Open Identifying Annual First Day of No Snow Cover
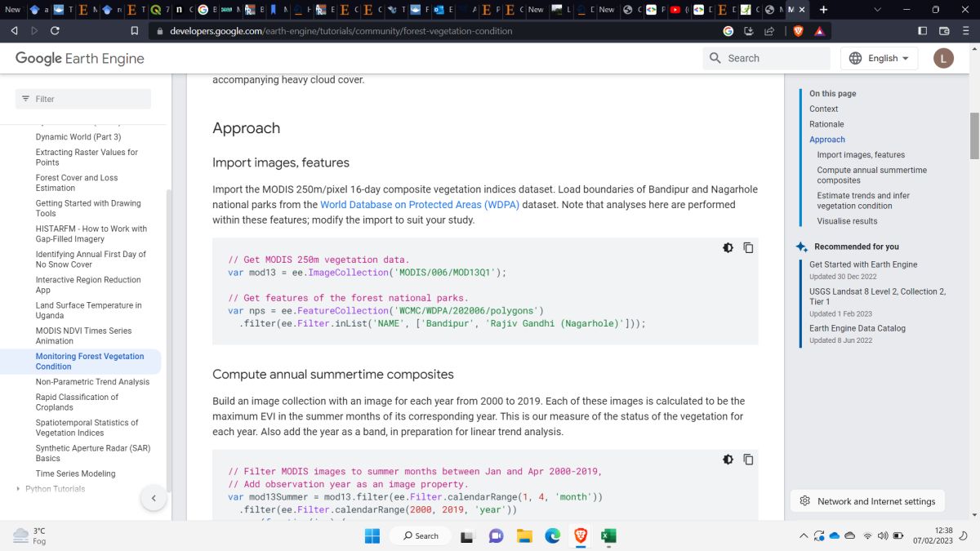The image size is (980, 551). click(91, 260)
